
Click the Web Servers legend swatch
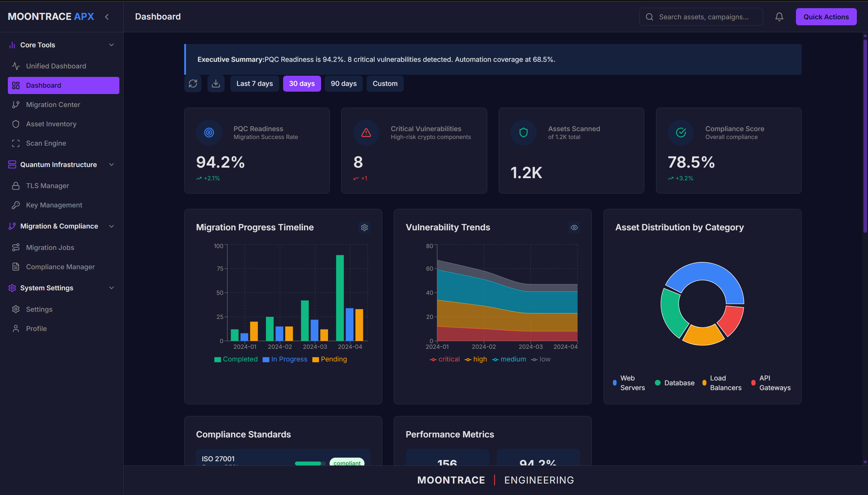(x=614, y=383)
